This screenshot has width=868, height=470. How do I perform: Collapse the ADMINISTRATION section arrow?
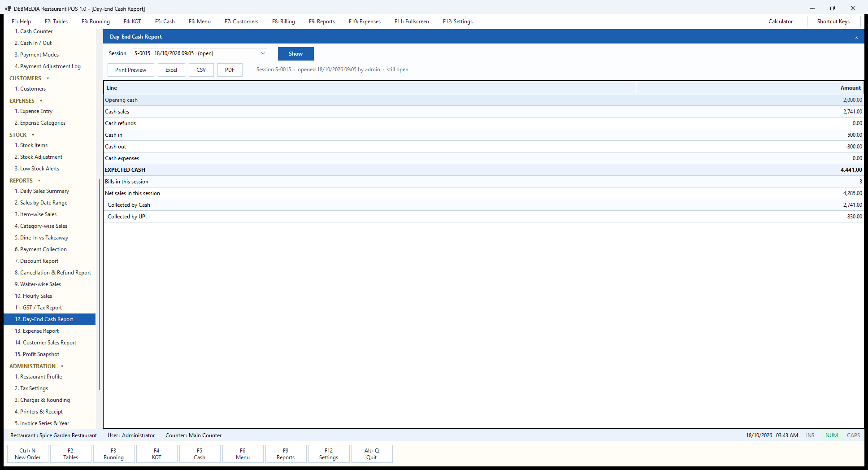click(x=62, y=366)
